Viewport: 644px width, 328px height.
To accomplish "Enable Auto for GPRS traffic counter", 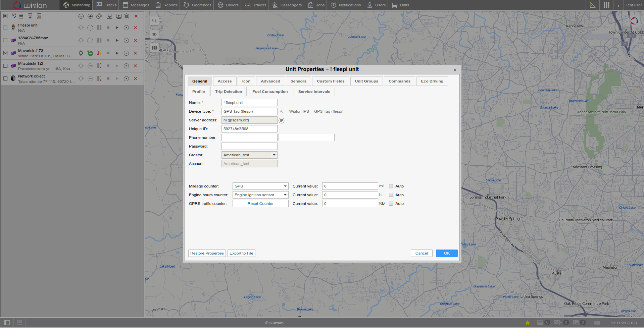I will click(x=391, y=204).
